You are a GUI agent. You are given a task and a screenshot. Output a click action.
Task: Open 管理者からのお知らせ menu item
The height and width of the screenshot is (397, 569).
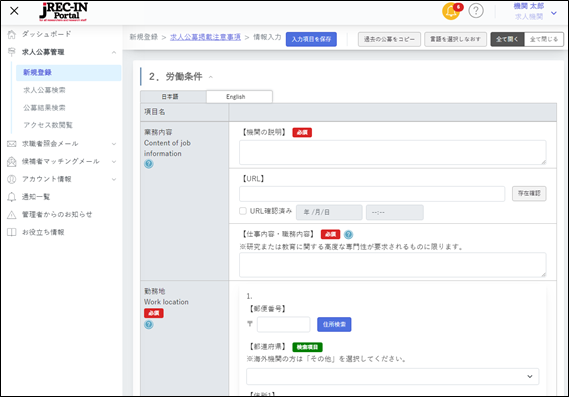point(57,214)
